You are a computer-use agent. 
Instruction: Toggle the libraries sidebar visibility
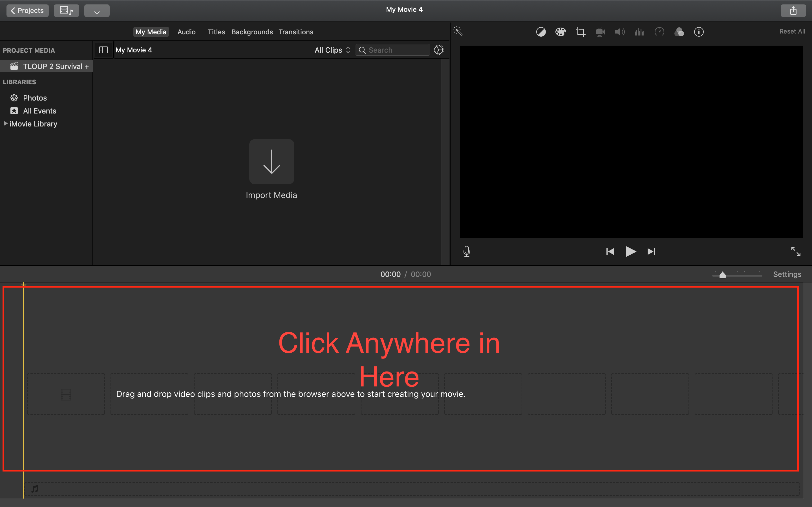coord(103,50)
